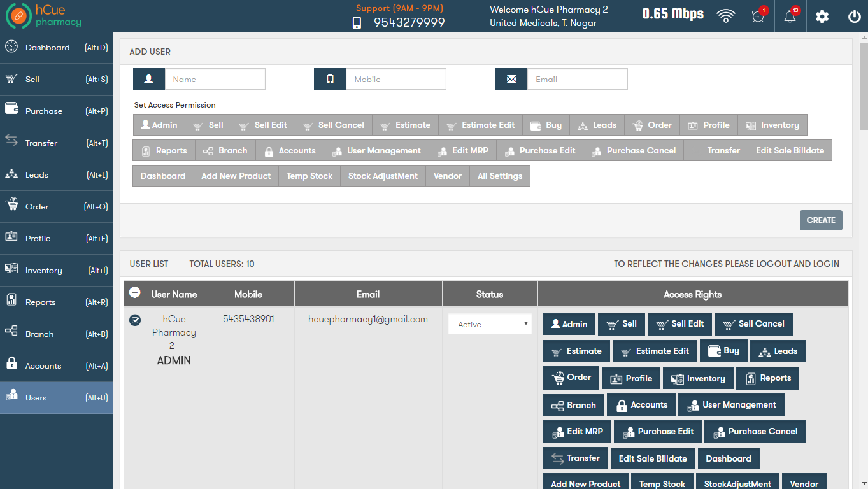Toggle Temp Stock permission in Add User
Viewport: 868px width, 489px height.
309,176
